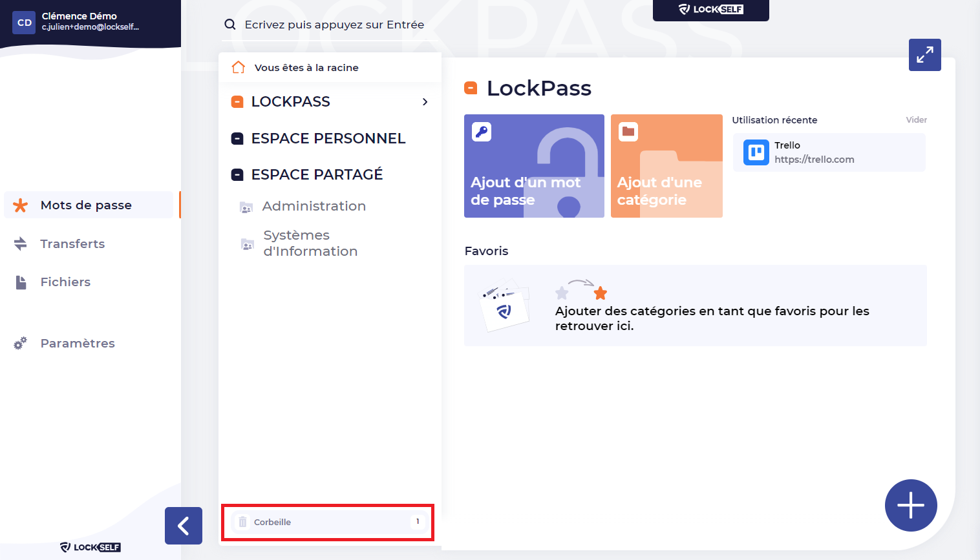The height and width of the screenshot is (560, 980).
Task: Click 'Ajout d'un mot de passe' card
Action: click(x=534, y=166)
